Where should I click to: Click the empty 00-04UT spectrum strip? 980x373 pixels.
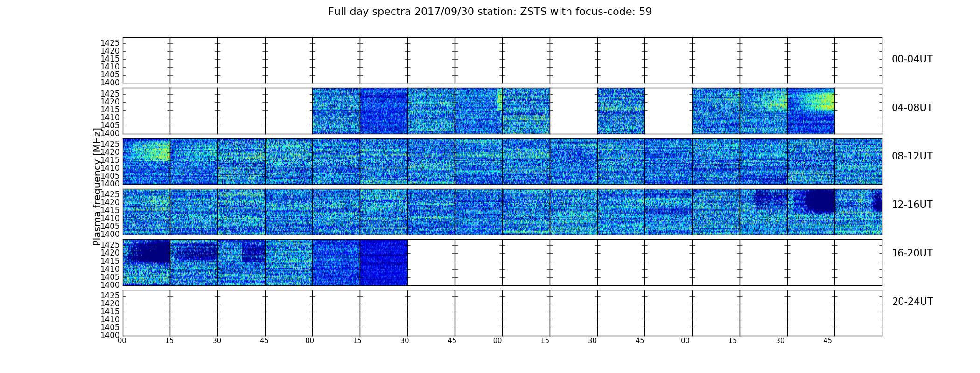[x=502, y=60]
